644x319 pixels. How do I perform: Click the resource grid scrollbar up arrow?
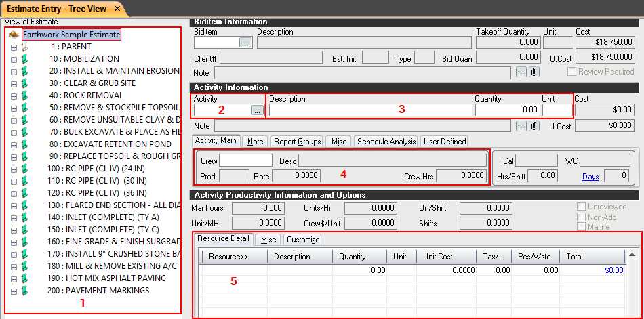(x=632, y=255)
